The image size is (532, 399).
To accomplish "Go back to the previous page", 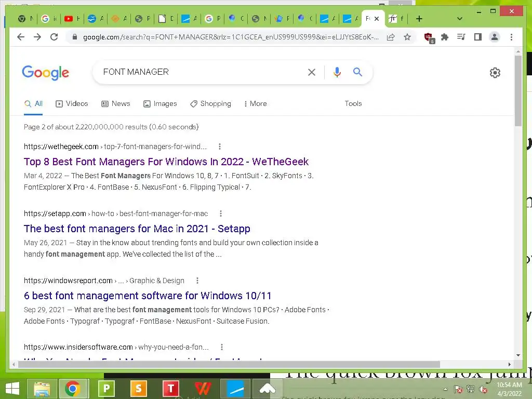I will click(21, 37).
